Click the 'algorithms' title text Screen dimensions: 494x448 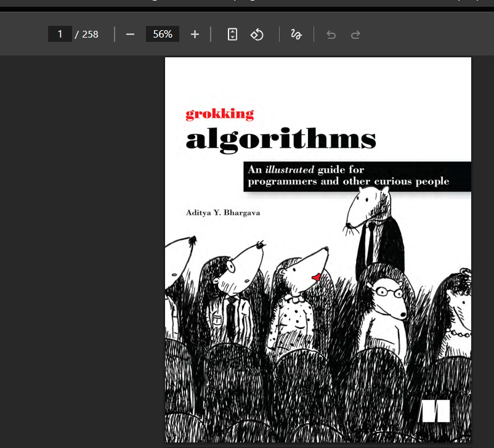click(281, 140)
